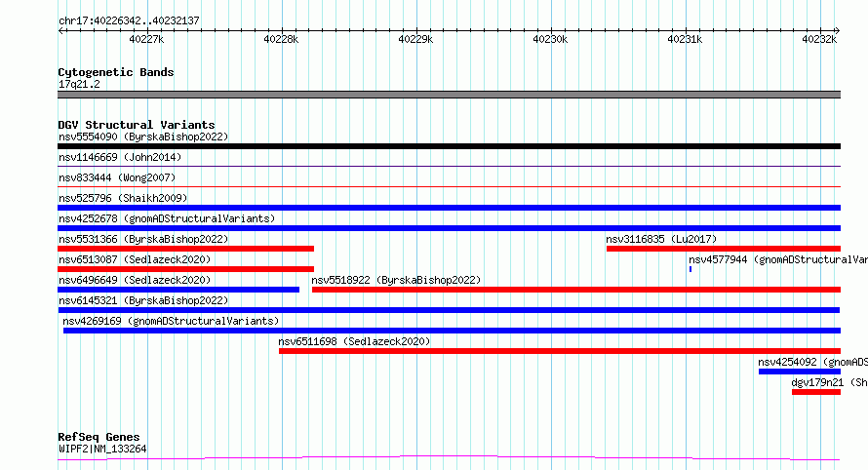868x470 pixels.
Task: Select the 40232k ruler position label
Action: tap(819, 39)
